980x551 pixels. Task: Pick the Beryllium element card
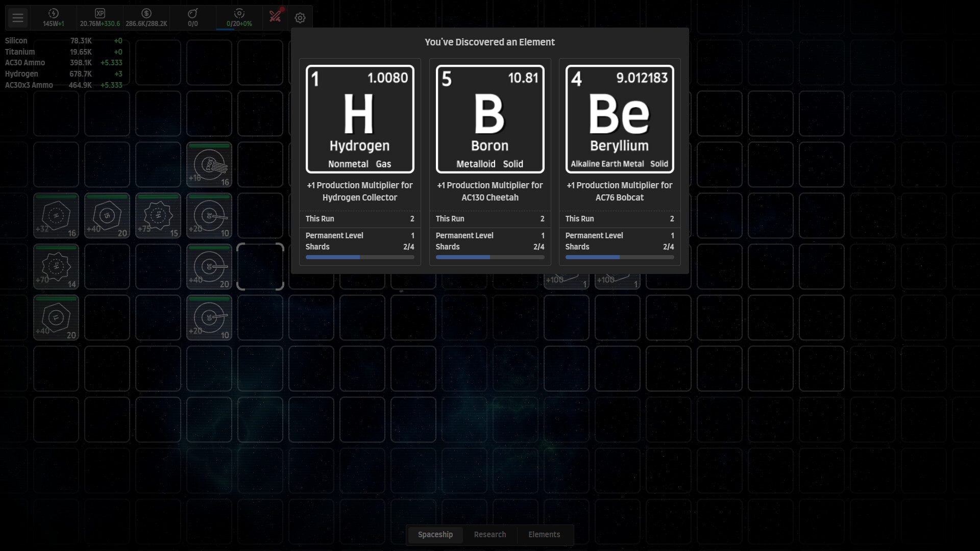(620, 119)
